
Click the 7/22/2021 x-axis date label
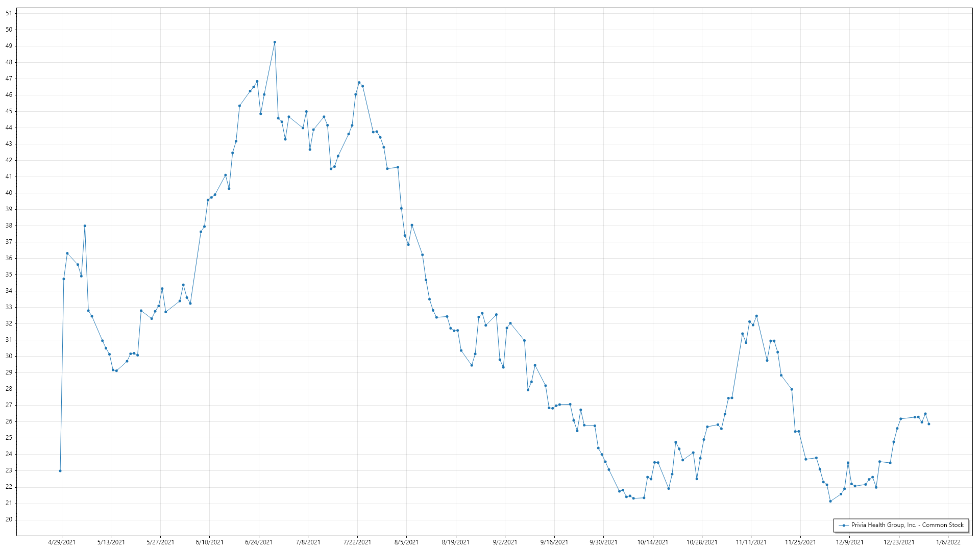tap(357, 542)
